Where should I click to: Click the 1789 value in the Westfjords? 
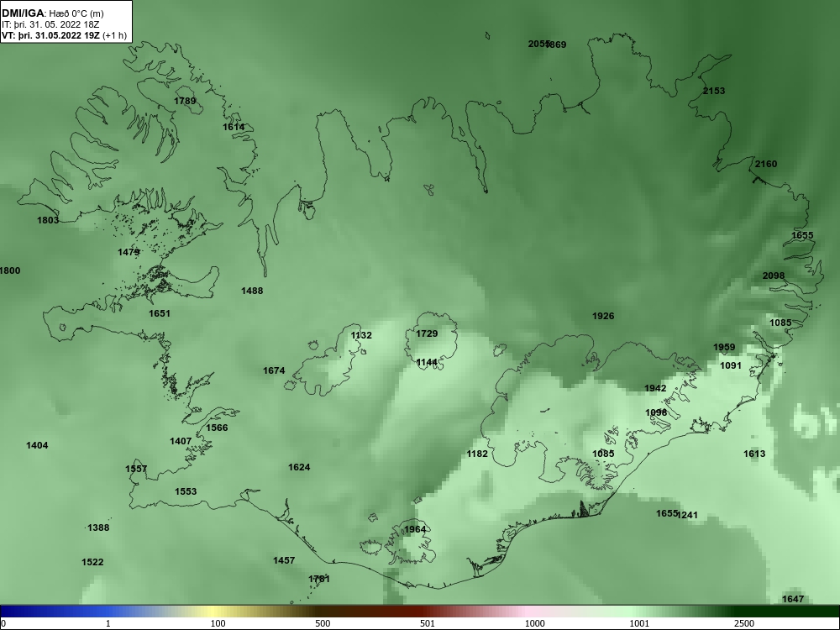click(x=185, y=101)
